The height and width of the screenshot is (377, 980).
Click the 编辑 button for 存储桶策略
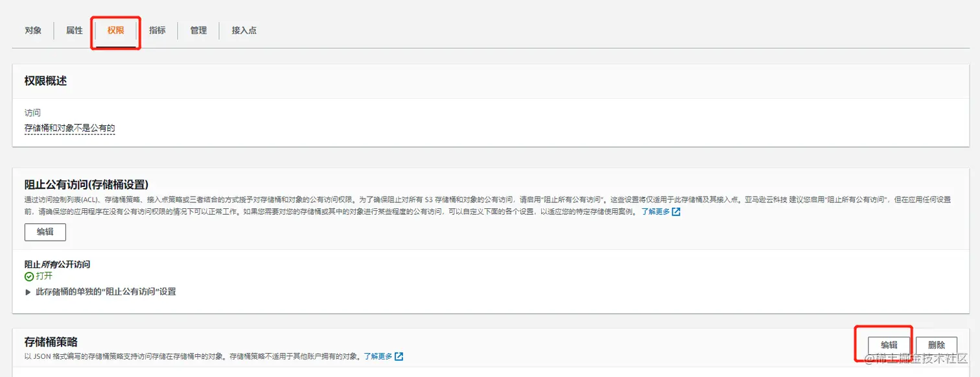(890, 345)
